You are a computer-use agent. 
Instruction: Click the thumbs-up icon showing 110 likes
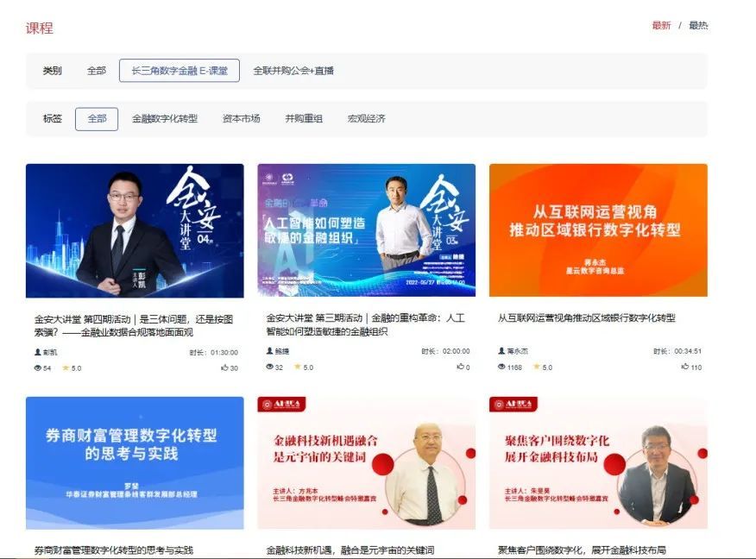coord(684,367)
